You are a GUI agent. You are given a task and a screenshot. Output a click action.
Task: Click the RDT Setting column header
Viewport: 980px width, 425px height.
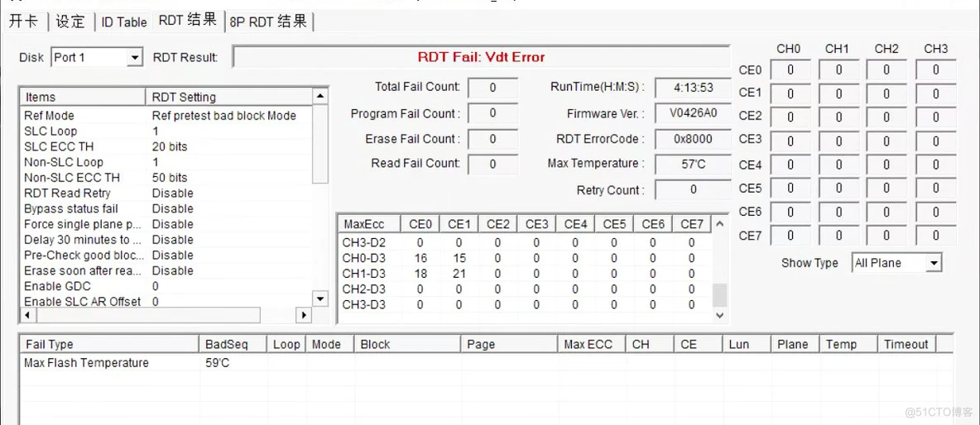pyautogui.click(x=228, y=97)
